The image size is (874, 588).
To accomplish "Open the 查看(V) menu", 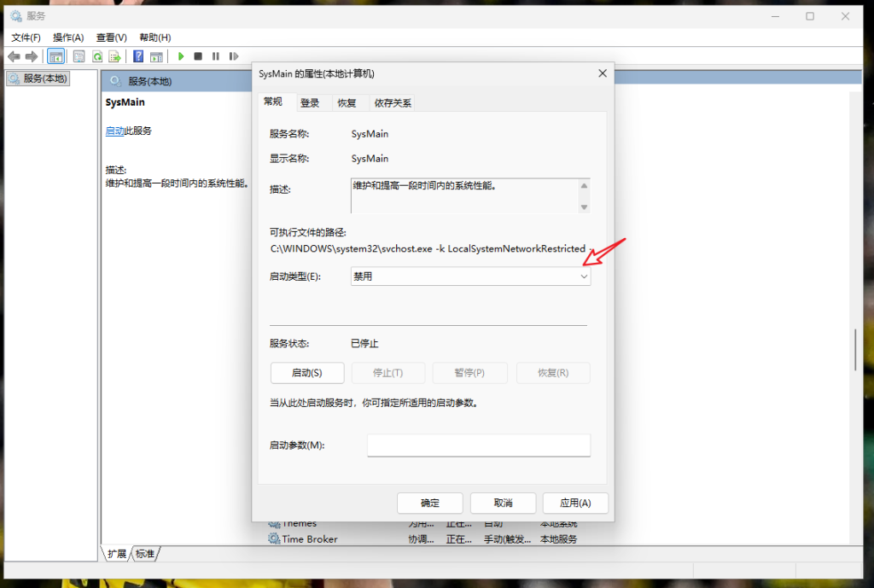I will tap(112, 38).
